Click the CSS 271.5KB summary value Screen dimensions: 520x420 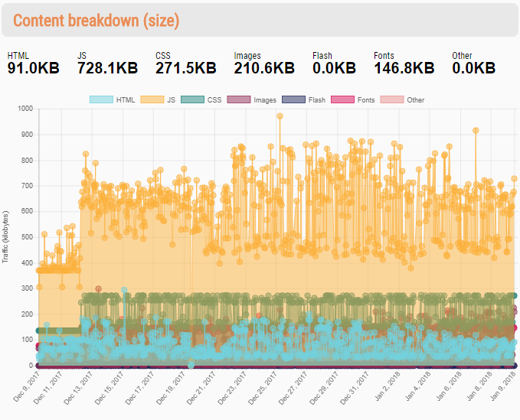coord(185,68)
